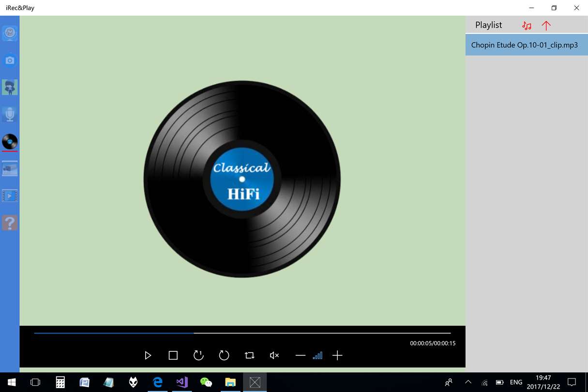The width and height of the screenshot is (588, 392).
Task: Open the Action Center notifications icon
Action: [x=572, y=382]
